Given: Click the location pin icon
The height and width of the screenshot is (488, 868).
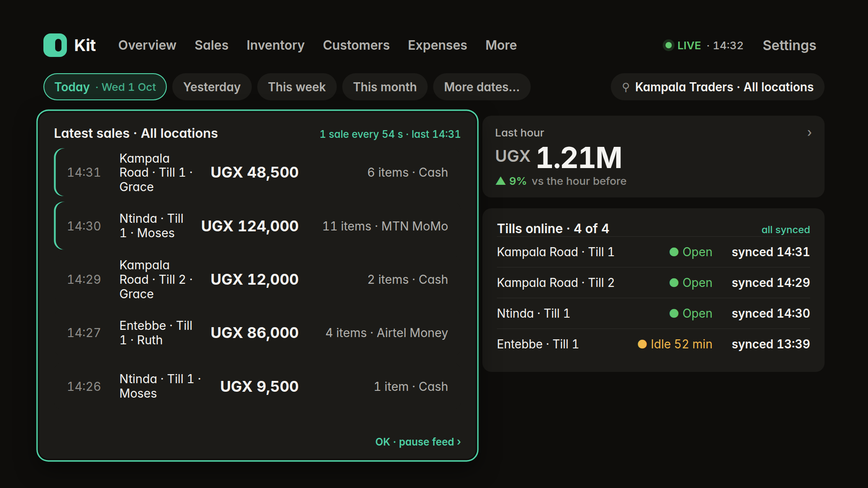Looking at the screenshot, I should click(x=626, y=87).
